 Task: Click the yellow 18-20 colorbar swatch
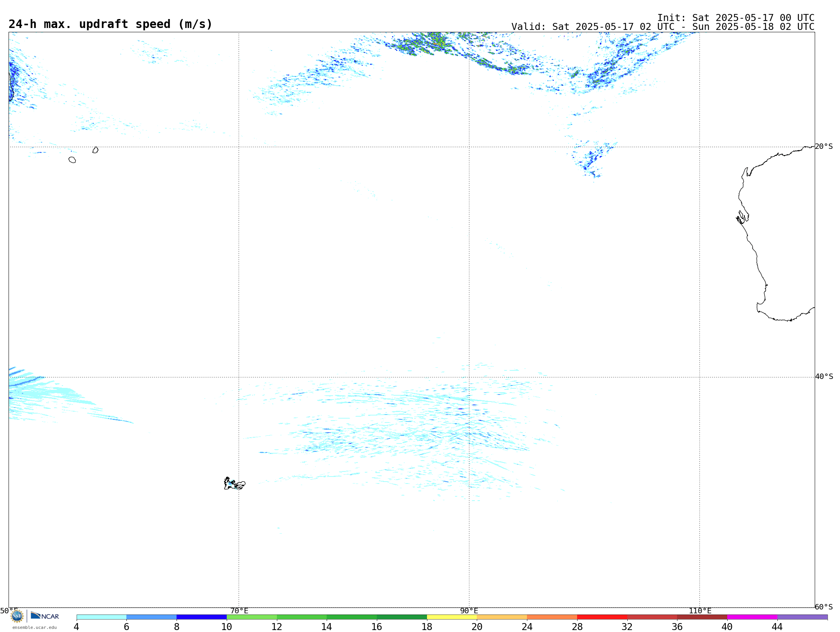(x=452, y=617)
